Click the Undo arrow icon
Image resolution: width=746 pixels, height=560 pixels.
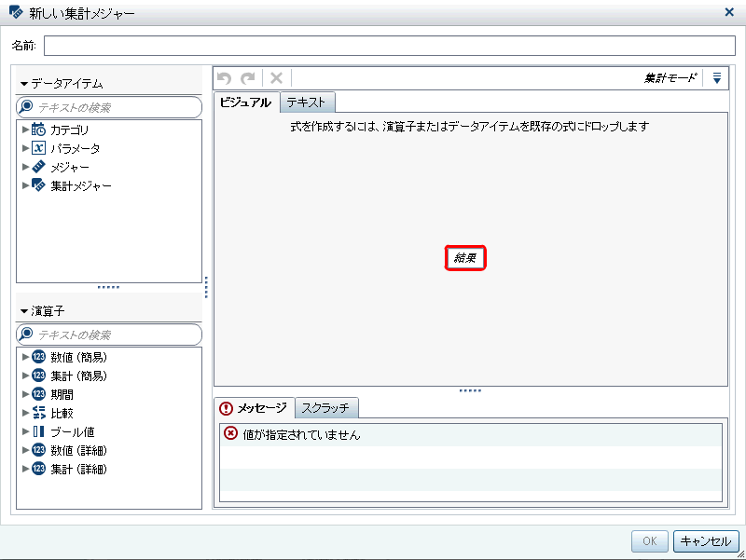[x=225, y=78]
